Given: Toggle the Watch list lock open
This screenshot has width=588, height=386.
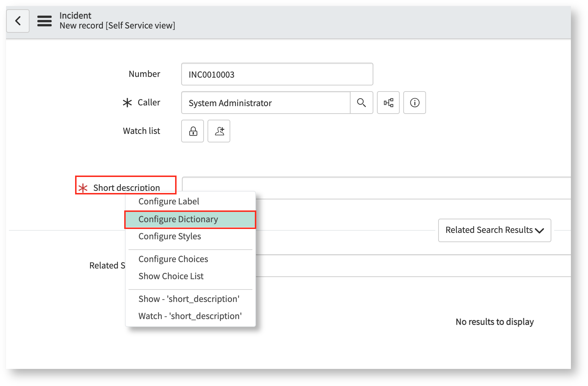Looking at the screenshot, I should coord(192,131).
